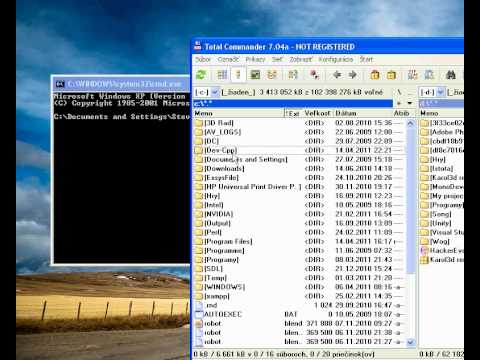
Task: Click the invert selection toolbar icon
Action: 293,75
